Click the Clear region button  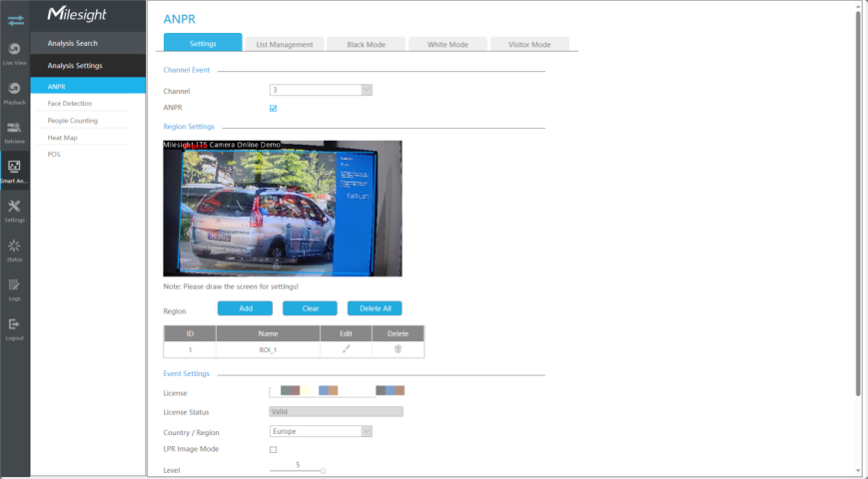coord(310,308)
